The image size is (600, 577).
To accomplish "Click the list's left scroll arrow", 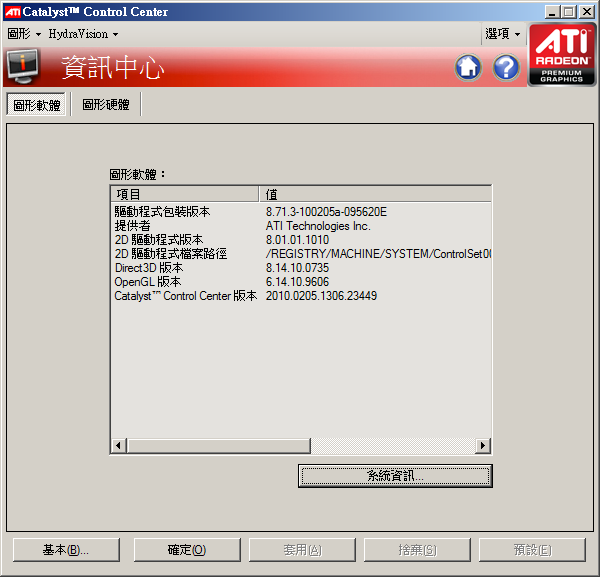I will 118,445.
